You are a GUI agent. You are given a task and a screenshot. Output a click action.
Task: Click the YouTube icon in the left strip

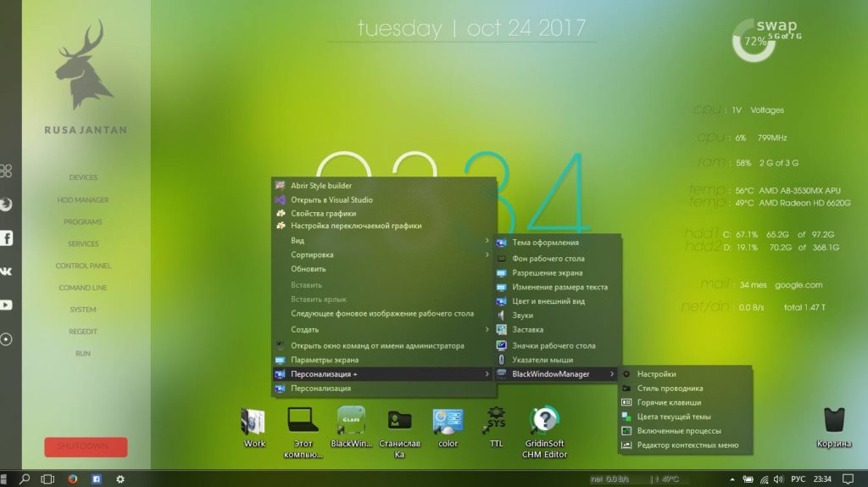point(6,305)
